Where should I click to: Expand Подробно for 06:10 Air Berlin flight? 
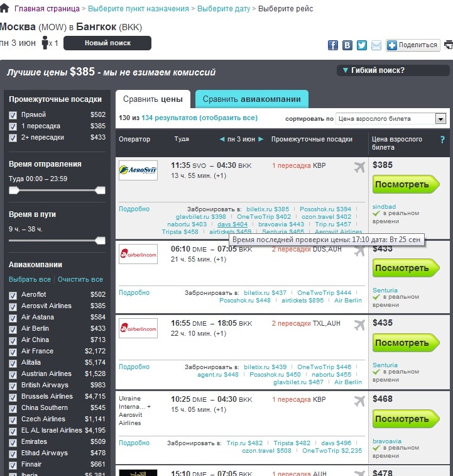click(x=134, y=292)
